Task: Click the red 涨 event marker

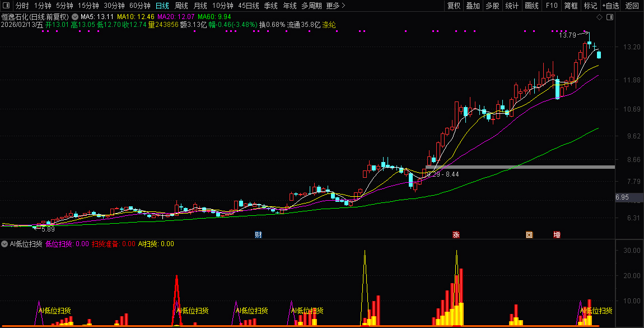Action: (456, 234)
